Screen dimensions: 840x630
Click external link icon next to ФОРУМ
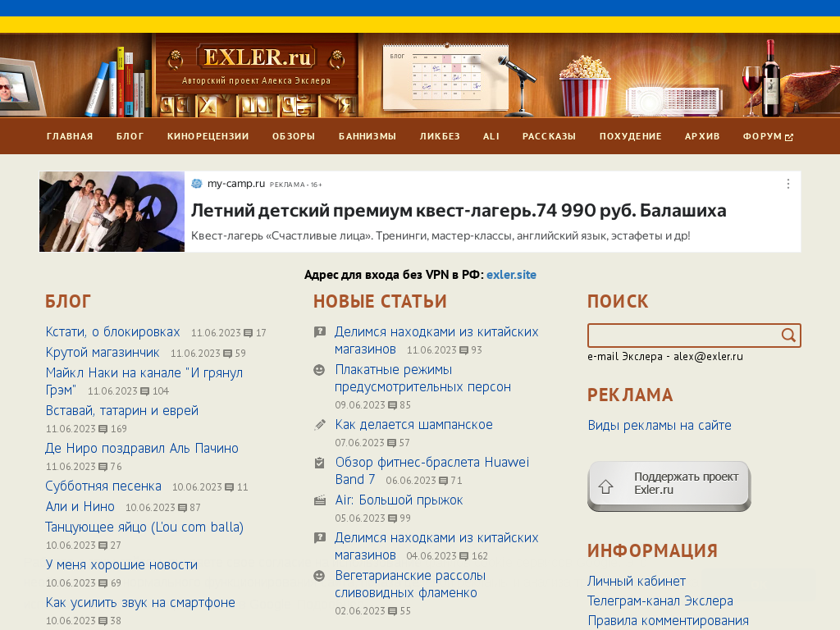click(x=789, y=137)
